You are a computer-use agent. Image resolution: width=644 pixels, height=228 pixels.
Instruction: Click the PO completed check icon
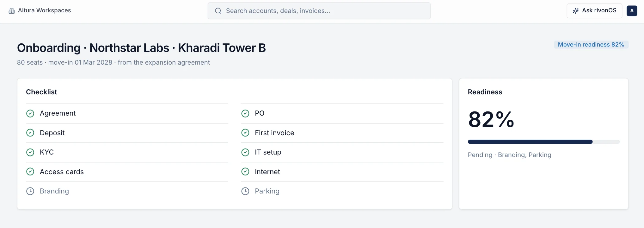(245, 113)
